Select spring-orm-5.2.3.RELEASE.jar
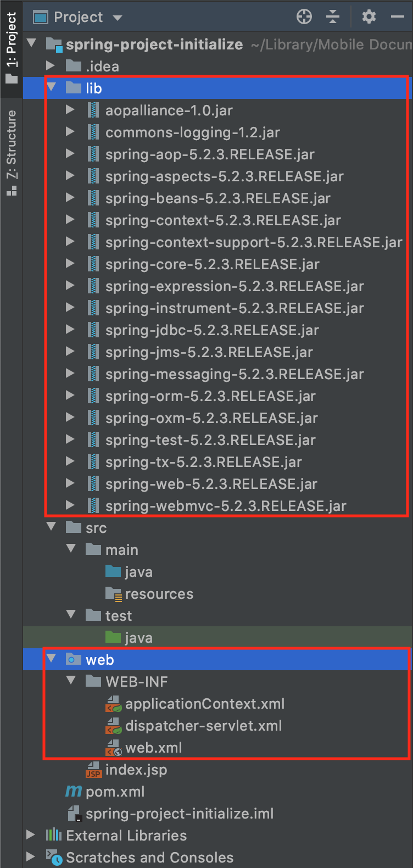This screenshot has height=868, width=413. click(x=211, y=396)
